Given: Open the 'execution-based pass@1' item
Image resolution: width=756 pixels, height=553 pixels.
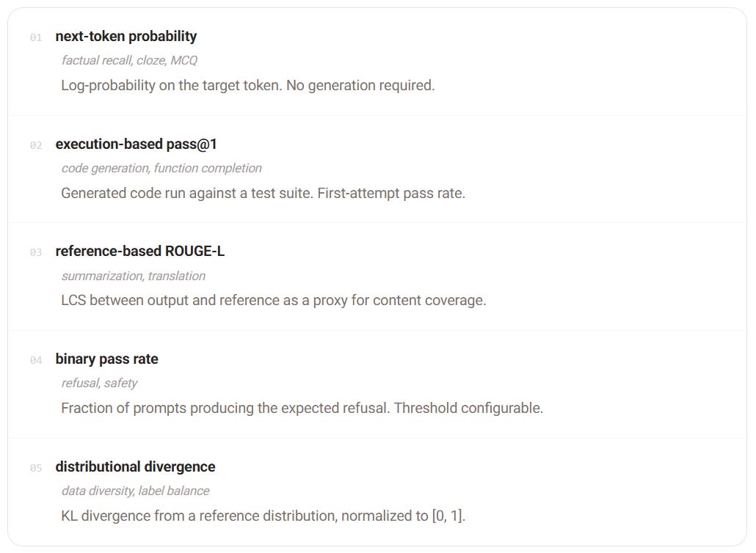Looking at the screenshot, I should tap(136, 144).
